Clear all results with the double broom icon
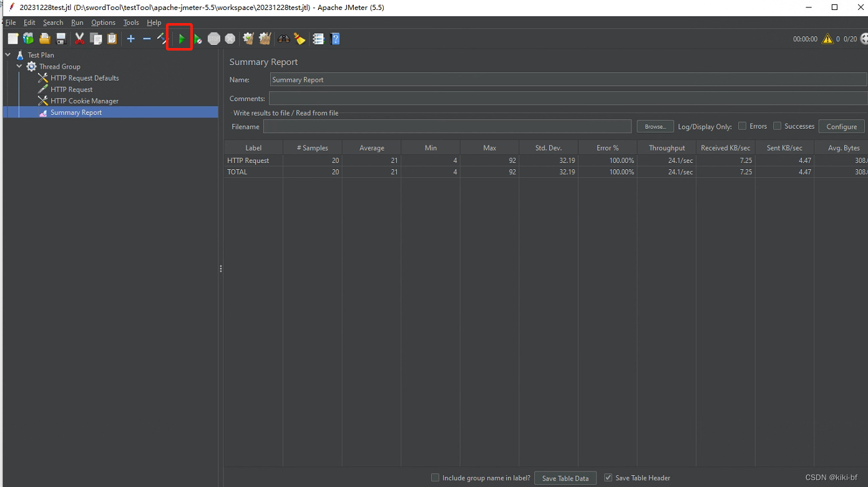 pos(265,39)
